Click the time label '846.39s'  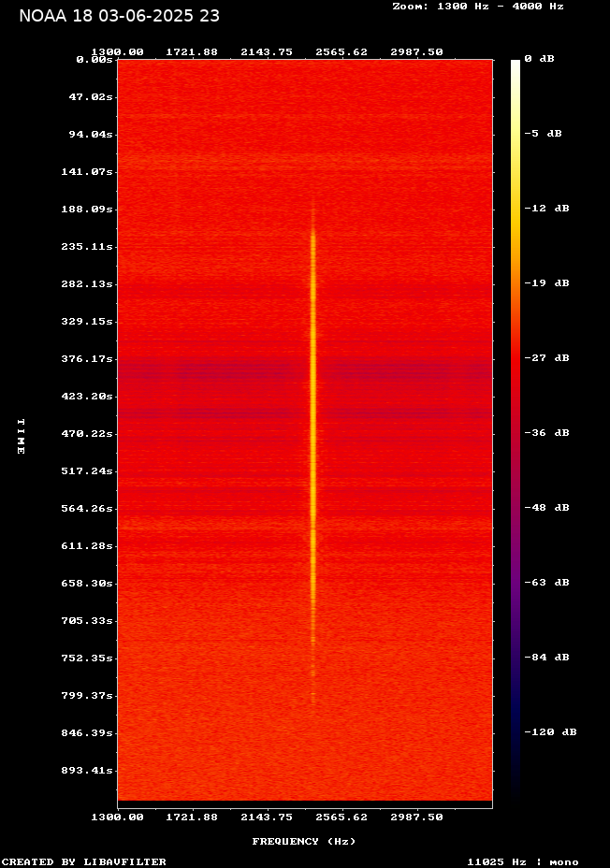(87, 733)
